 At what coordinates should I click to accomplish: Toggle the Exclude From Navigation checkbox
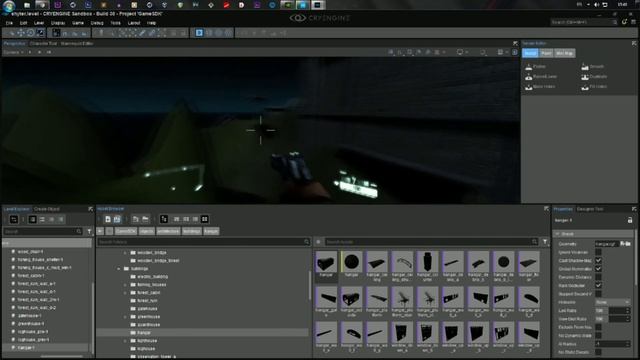tap(598, 327)
